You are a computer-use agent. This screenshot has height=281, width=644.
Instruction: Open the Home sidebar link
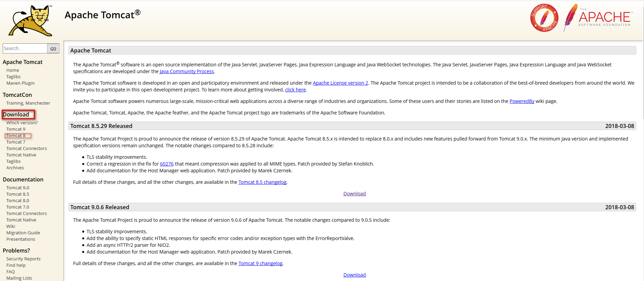(13, 70)
